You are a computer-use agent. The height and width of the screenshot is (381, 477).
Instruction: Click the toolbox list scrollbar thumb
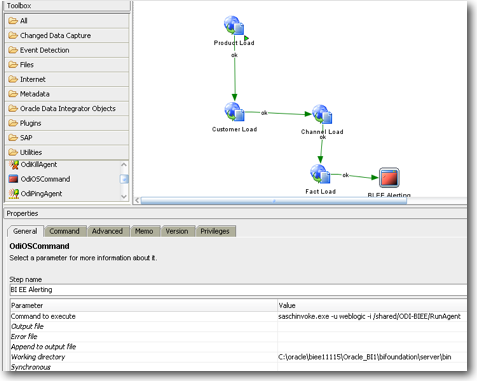point(124,179)
